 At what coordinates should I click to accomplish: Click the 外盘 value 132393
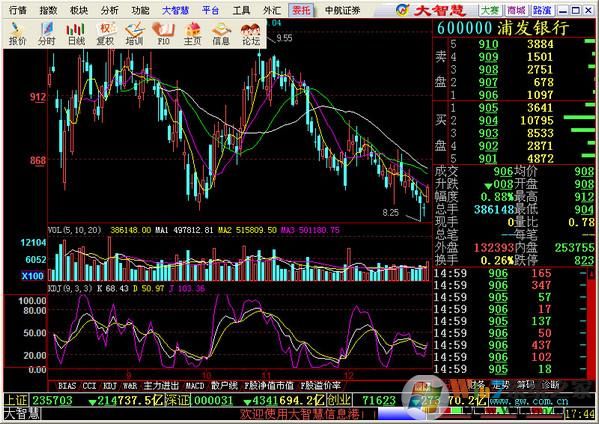(494, 248)
